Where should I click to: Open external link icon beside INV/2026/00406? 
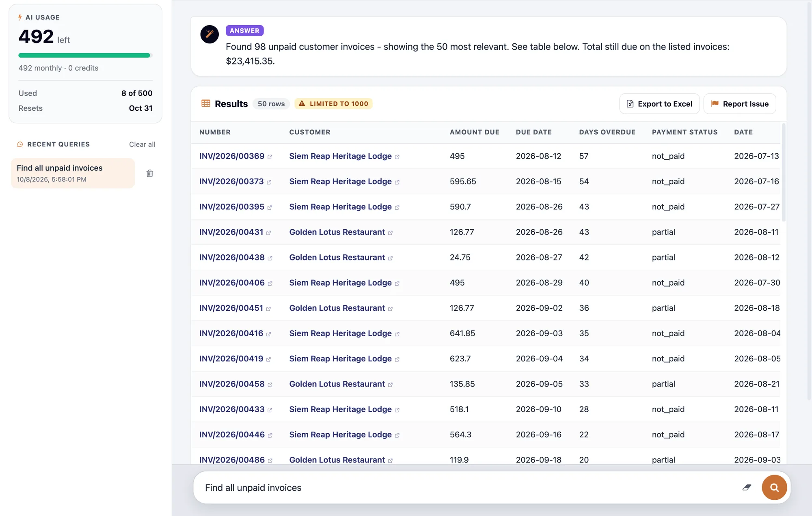(x=270, y=284)
